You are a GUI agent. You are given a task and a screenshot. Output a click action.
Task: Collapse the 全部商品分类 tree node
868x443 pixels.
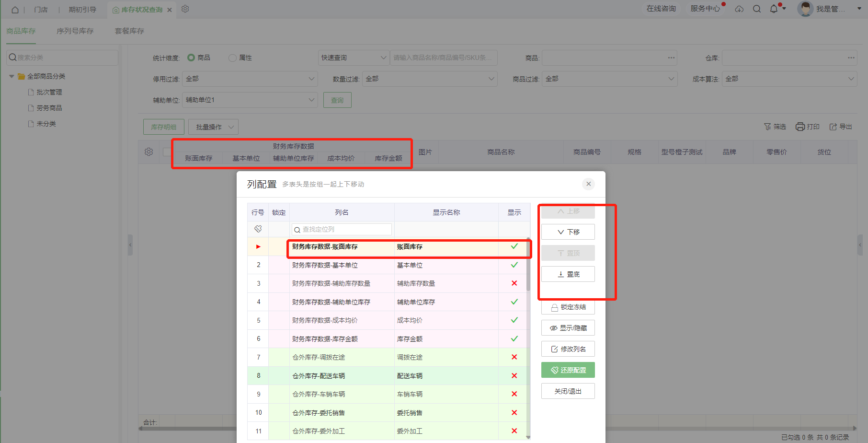11,76
